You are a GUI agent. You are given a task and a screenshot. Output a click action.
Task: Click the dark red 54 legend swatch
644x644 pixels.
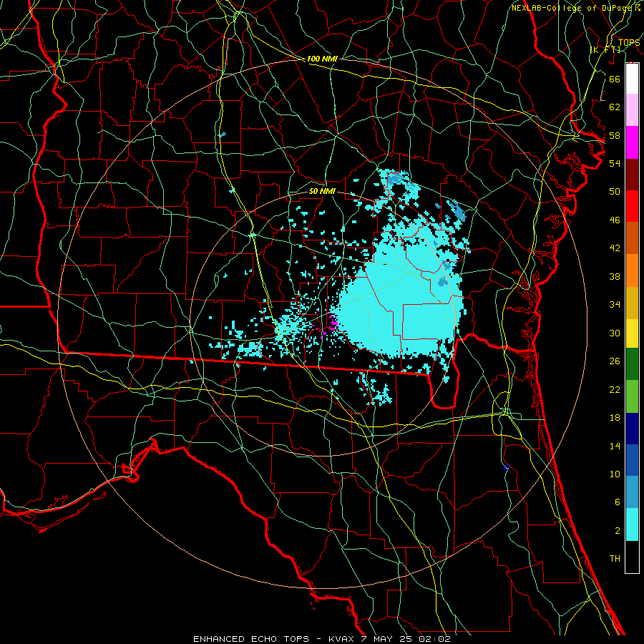click(x=632, y=175)
